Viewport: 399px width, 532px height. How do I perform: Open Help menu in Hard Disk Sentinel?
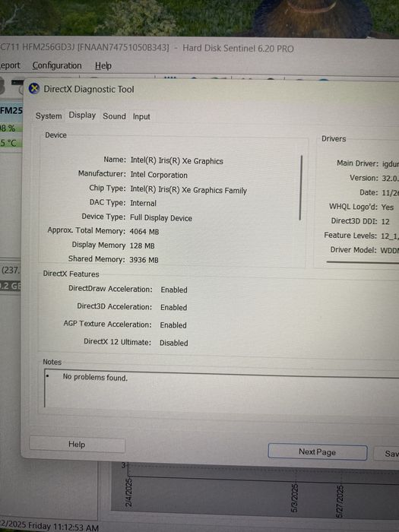pos(103,66)
